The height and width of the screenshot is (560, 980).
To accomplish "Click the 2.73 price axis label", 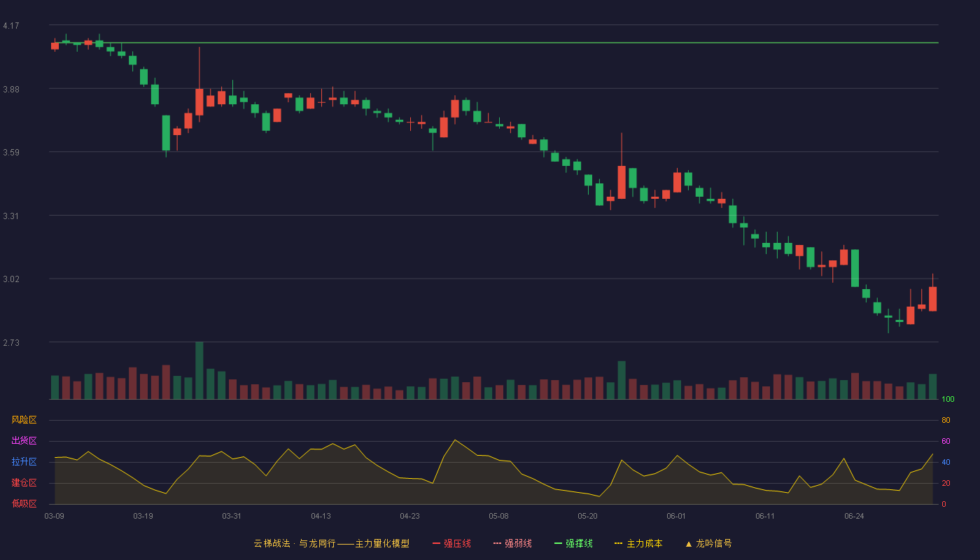I will [11, 343].
